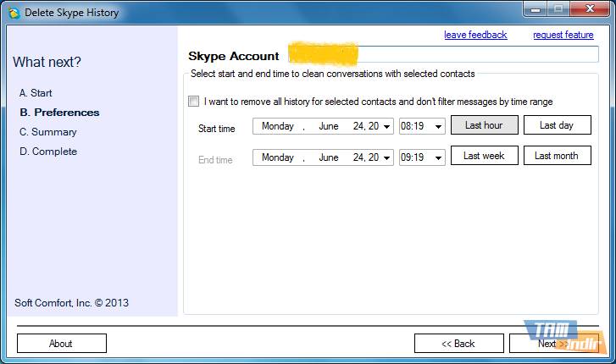Choose the Last week range button
The width and height of the screenshot is (616, 364).
pos(484,156)
